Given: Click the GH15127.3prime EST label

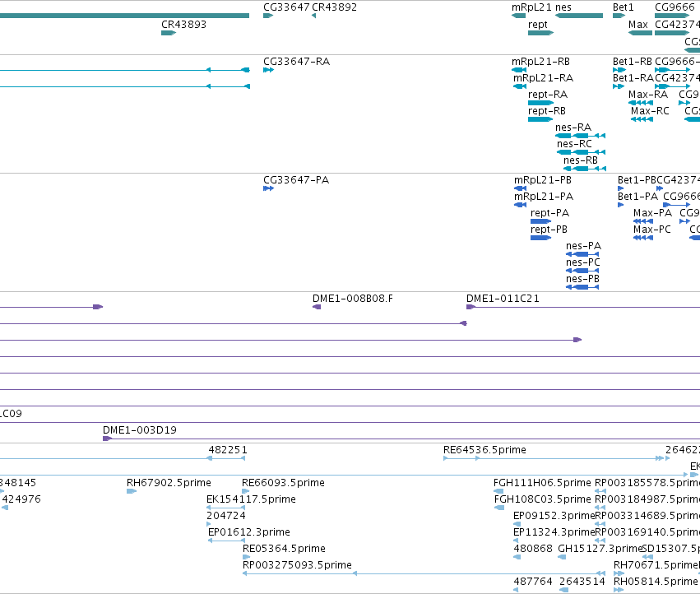Looking at the screenshot, I should pos(600,549).
